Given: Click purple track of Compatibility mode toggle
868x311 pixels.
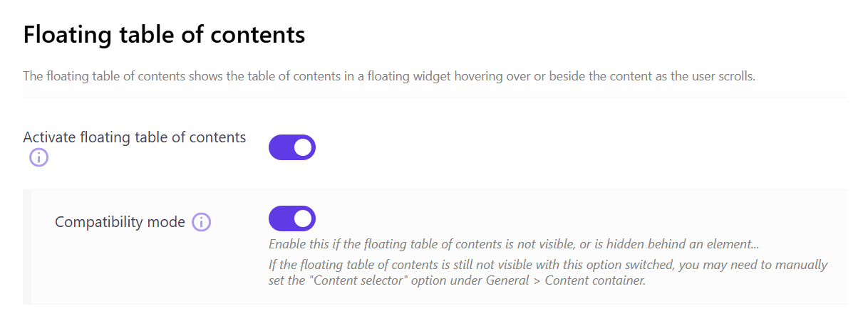Looking at the screenshot, I should click(280, 218).
